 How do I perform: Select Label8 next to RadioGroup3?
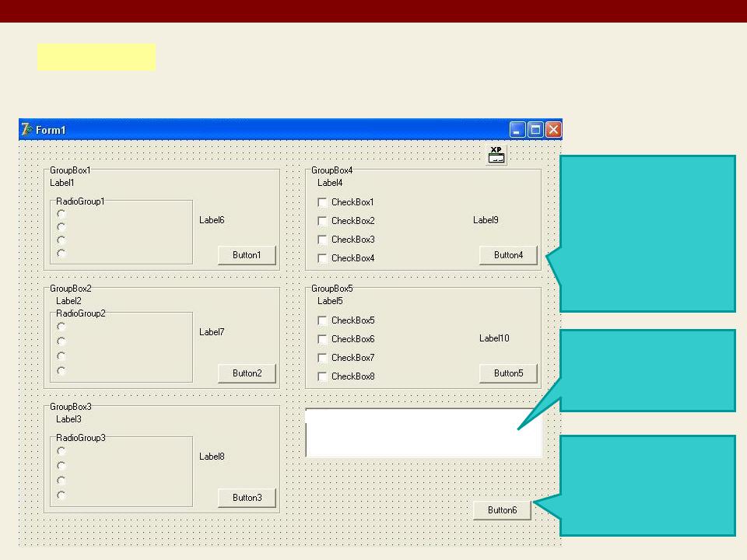212,457
